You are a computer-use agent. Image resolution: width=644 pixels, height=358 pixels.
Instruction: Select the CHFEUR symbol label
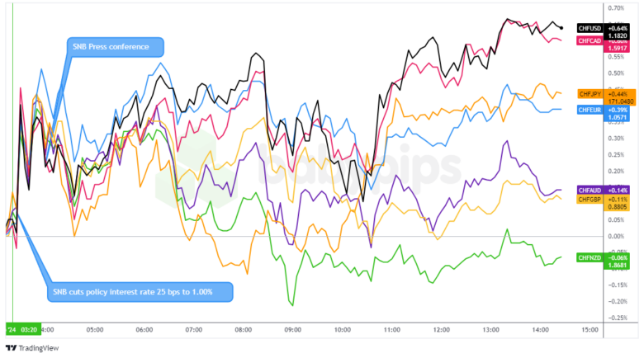[x=590, y=110]
